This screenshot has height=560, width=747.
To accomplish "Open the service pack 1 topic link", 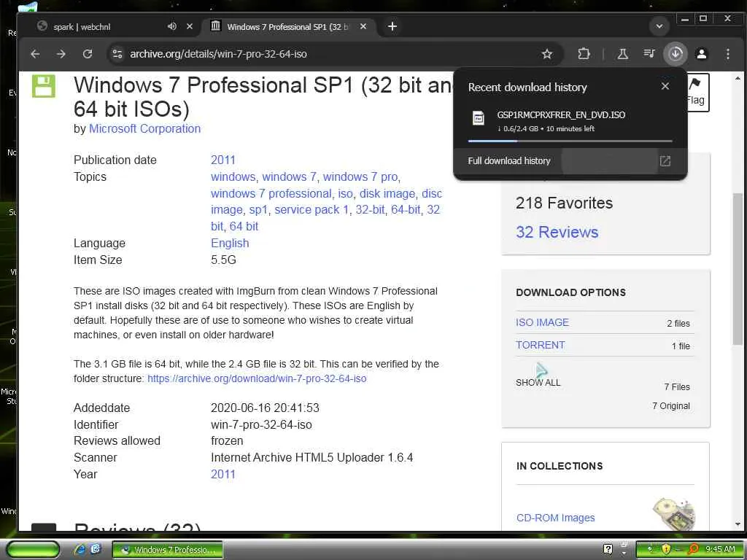I will (x=311, y=209).
